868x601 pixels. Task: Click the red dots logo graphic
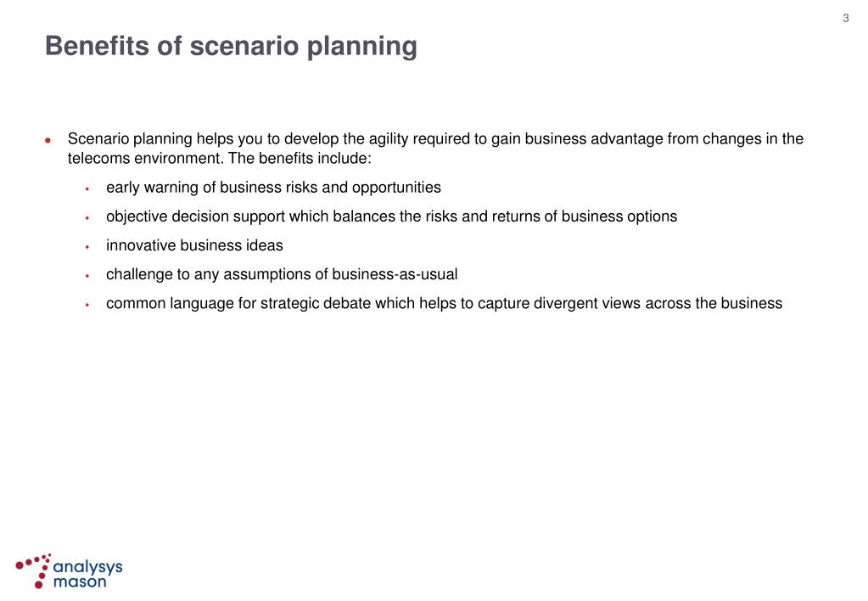click(33, 570)
